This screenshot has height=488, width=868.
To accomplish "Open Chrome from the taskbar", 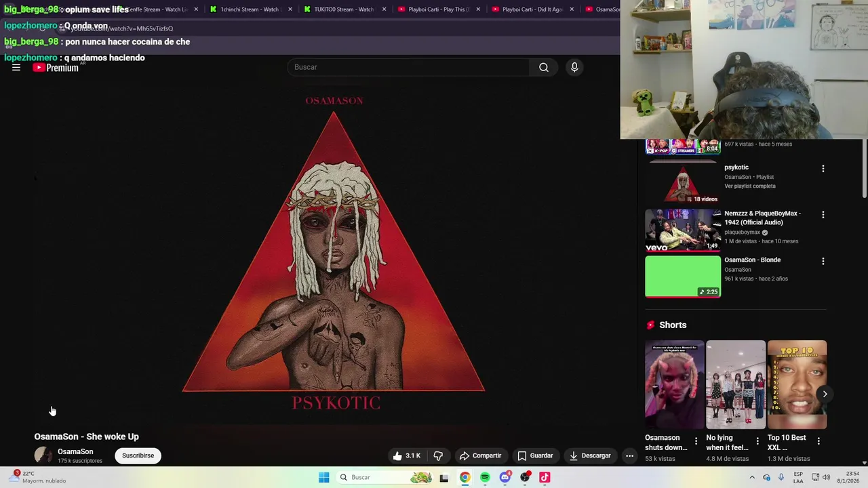I will tap(465, 477).
